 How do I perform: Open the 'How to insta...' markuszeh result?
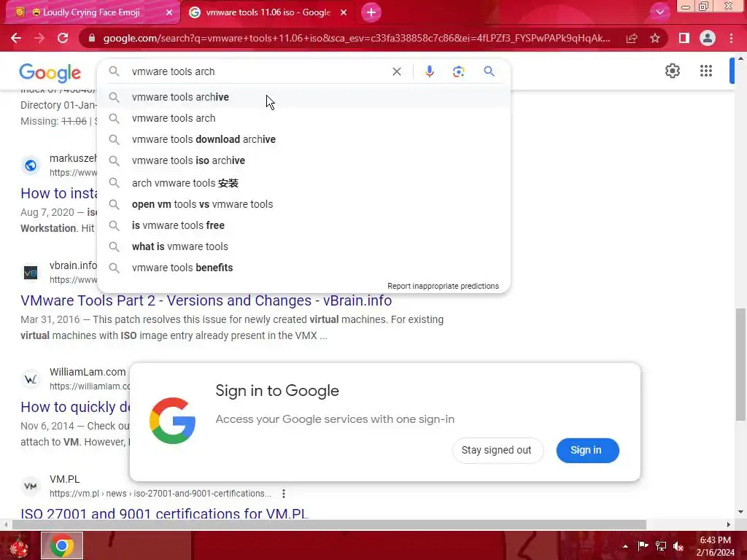58,193
